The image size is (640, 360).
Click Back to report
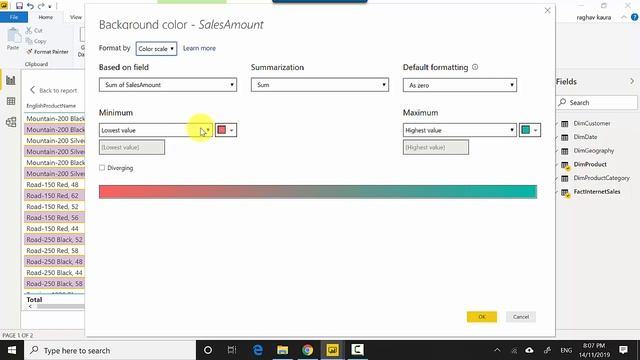click(x=53, y=90)
